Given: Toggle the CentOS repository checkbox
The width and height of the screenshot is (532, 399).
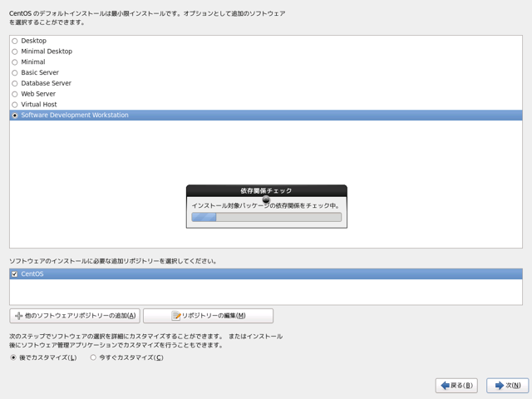Looking at the screenshot, I should click(14, 273).
